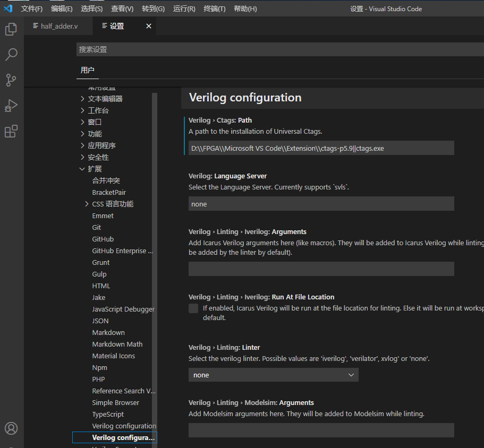The width and height of the screenshot is (484, 448).
Task: Select the 用户 settings scope tab
Action: 87,70
